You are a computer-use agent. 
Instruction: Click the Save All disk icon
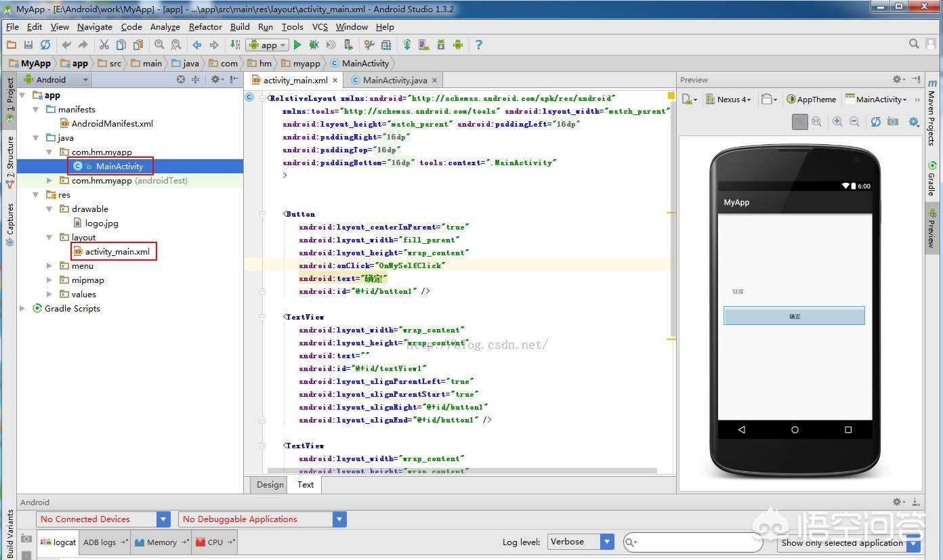(28, 45)
